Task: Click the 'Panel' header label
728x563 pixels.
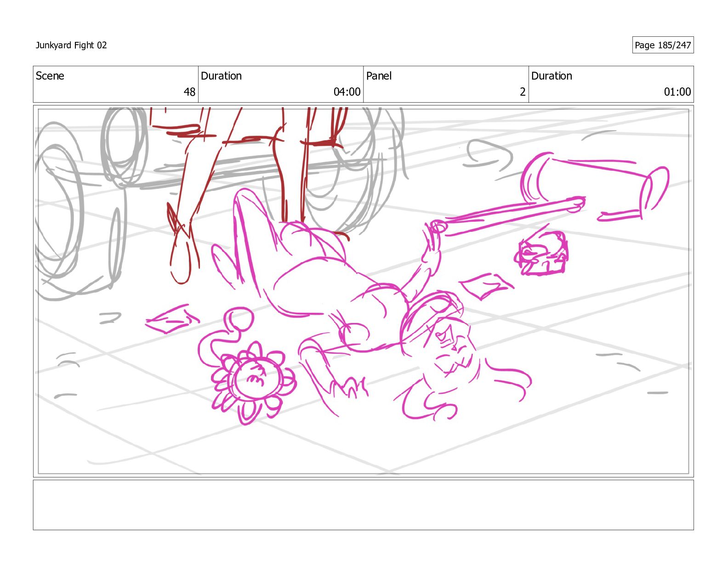Action: 379,76
